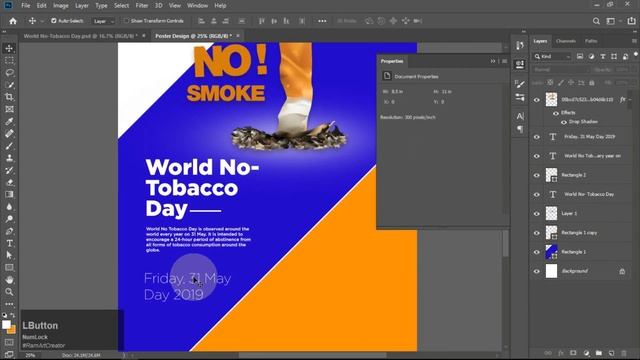Open more options ellipsis in options bar

[x=322, y=21]
